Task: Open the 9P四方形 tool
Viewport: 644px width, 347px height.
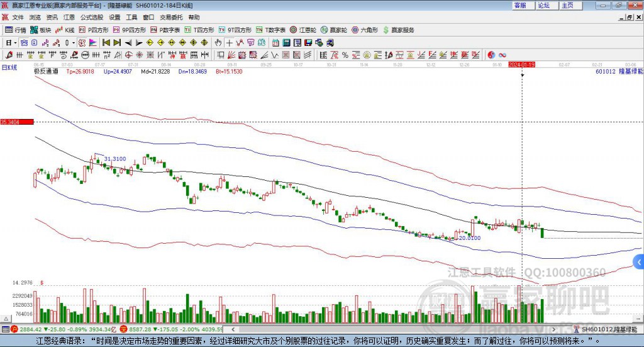Action: pos(130,30)
